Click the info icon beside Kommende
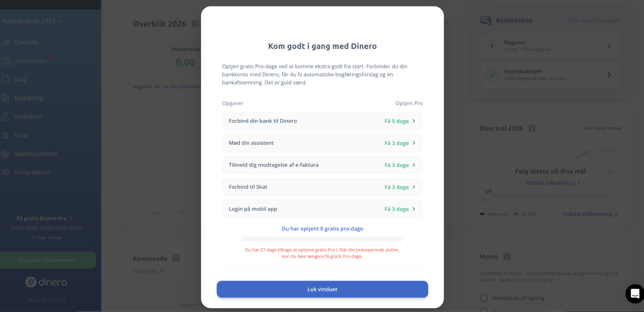 [x=176, y=258]
